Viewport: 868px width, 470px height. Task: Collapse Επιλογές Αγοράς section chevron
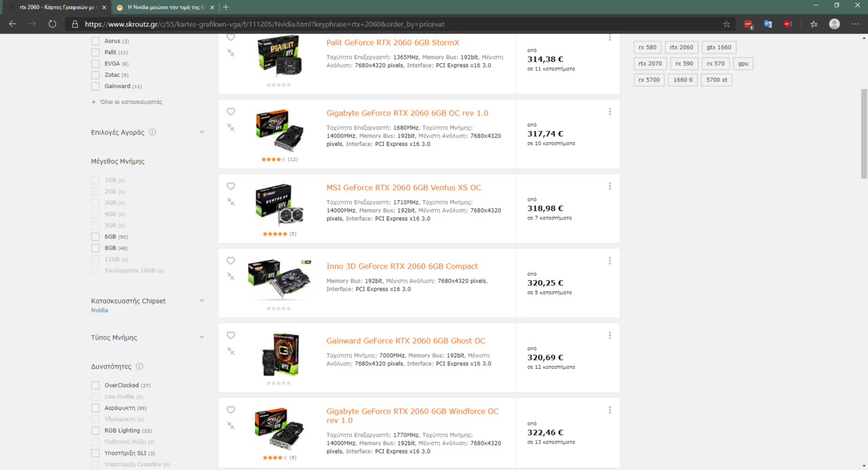click(201, 132)
